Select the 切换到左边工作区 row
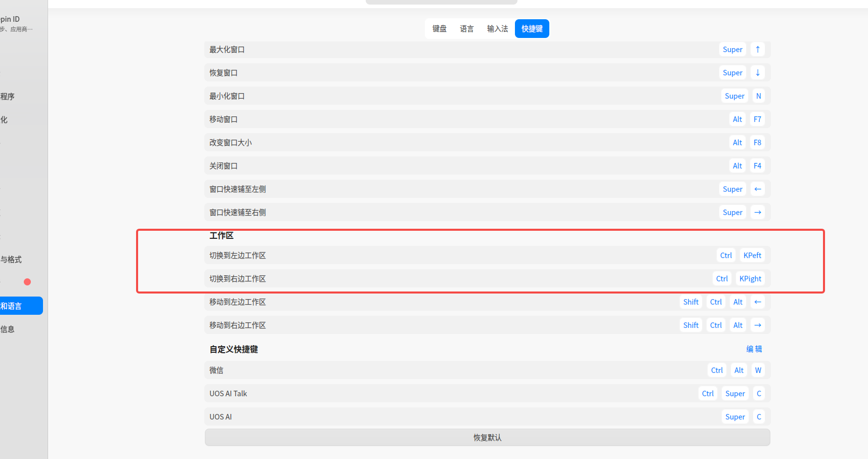 coord(488,256)
